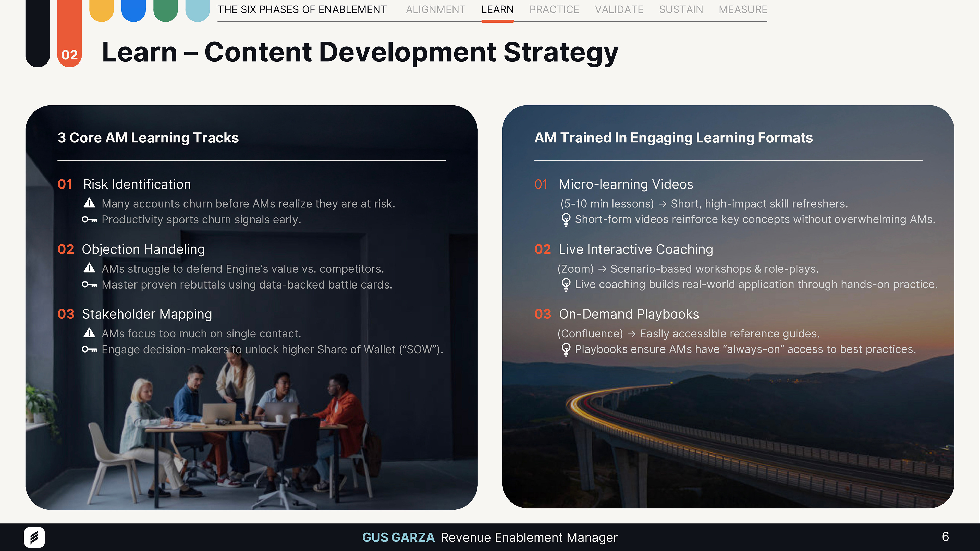
Task: Click the orange 02 pill badge
Action: 70,33
